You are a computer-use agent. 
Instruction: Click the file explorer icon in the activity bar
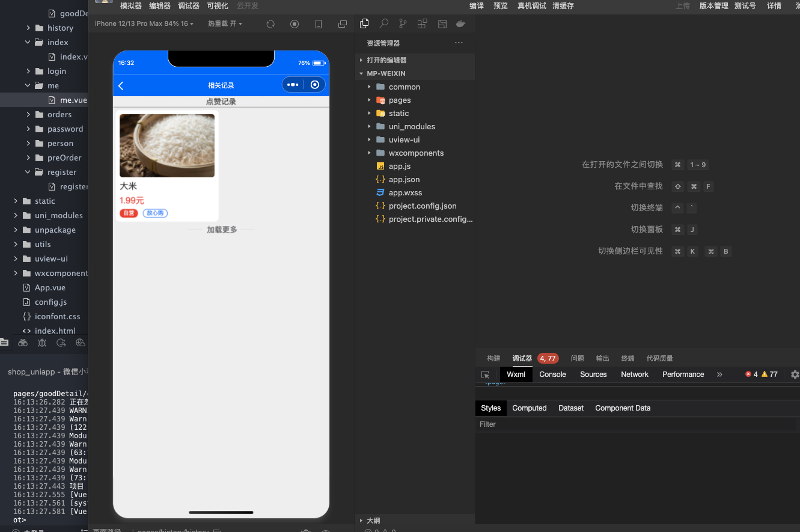pos(5,343)
